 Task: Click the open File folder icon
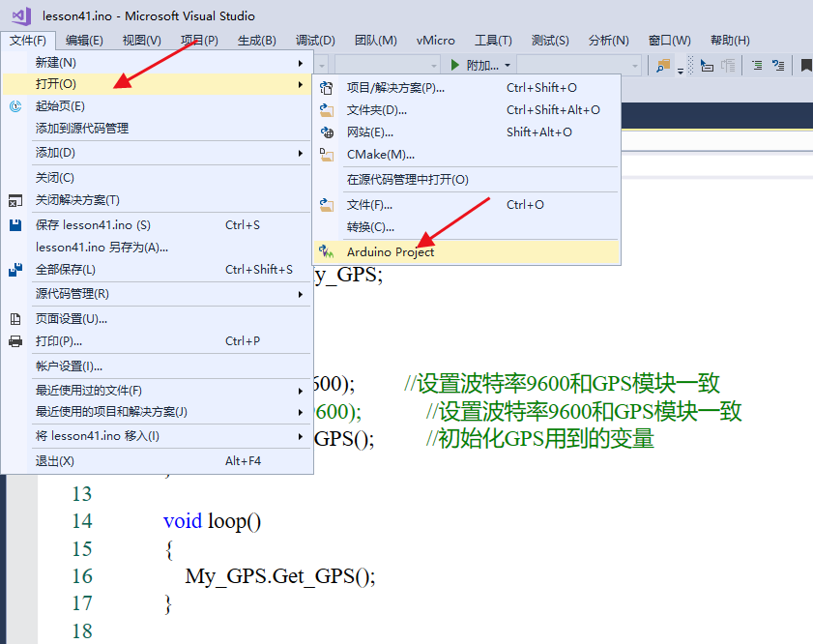327,205
